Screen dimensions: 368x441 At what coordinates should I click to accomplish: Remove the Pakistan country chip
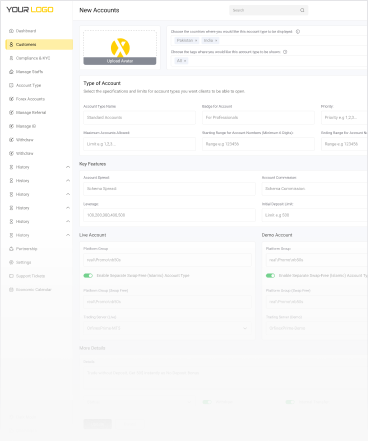tap(196, 40)
